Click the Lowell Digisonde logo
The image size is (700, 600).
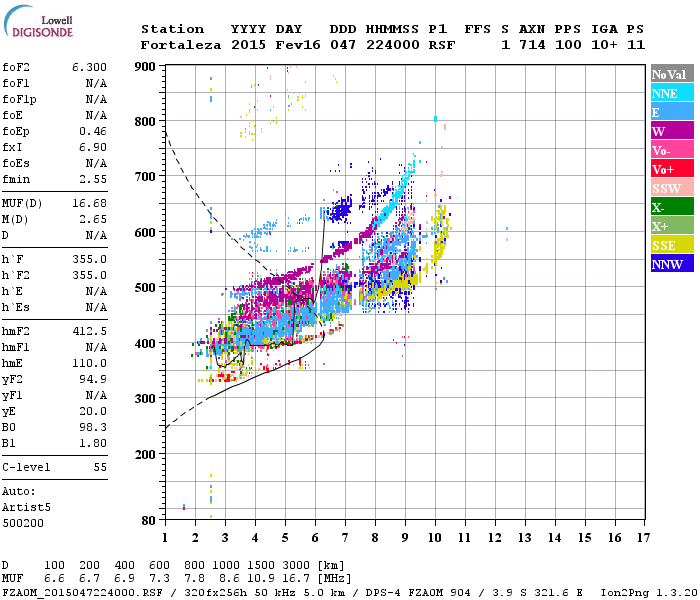(x=38, y=21)
